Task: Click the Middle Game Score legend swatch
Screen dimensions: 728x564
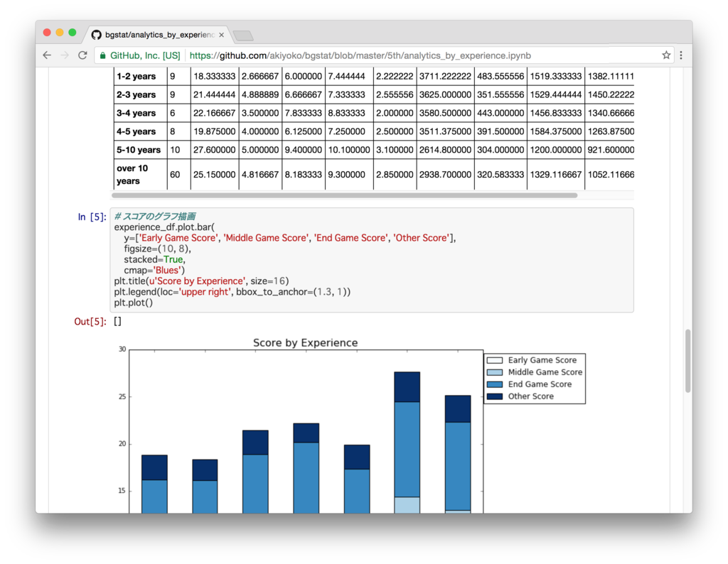Action: tap(495, 372)
